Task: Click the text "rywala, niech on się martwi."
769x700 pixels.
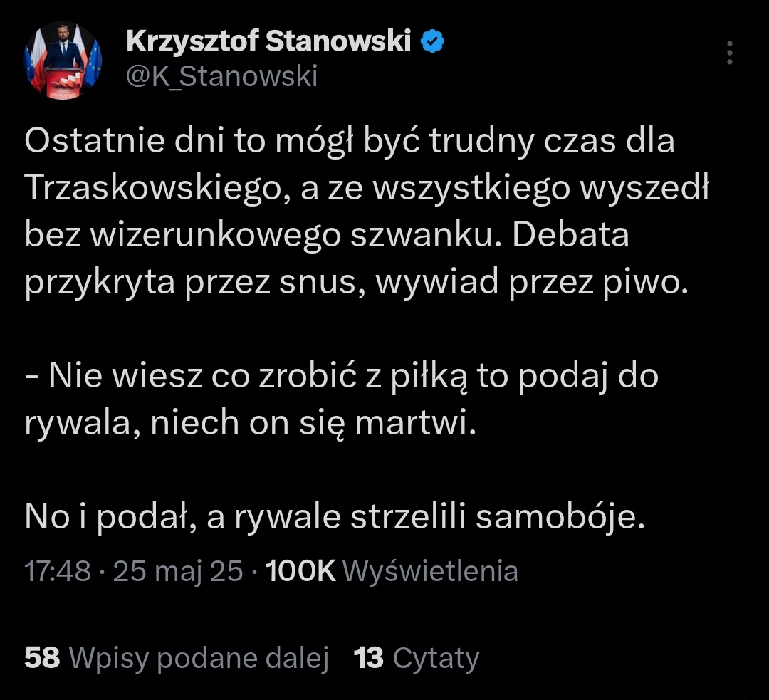Action: (x=249, y=424)
